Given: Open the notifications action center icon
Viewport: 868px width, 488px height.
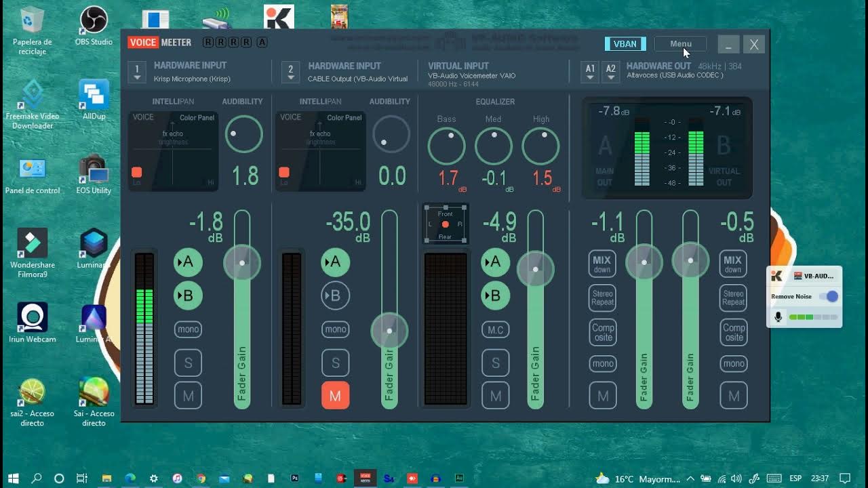Looking at the screenshot, I should tap(844, 479).
